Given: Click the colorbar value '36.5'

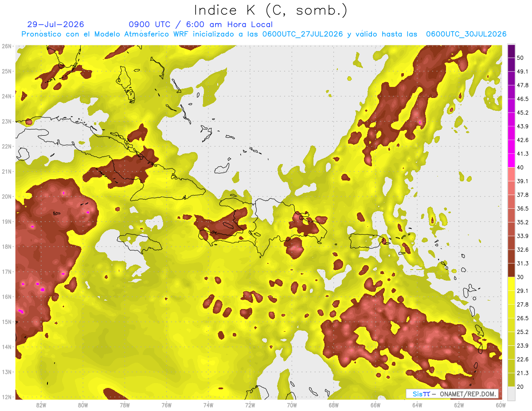Looking at the screenshot, I should click(522, 208).
